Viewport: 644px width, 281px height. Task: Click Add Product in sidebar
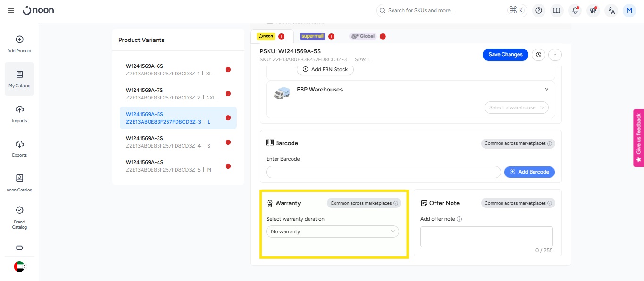[x=19, y=44]
